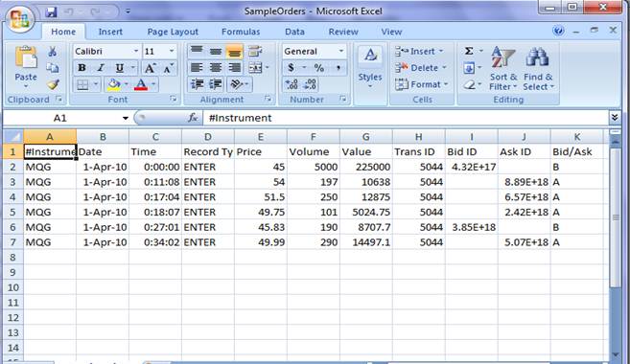Toggle Italic formatting
630x364 pixels.
[101, 68]
